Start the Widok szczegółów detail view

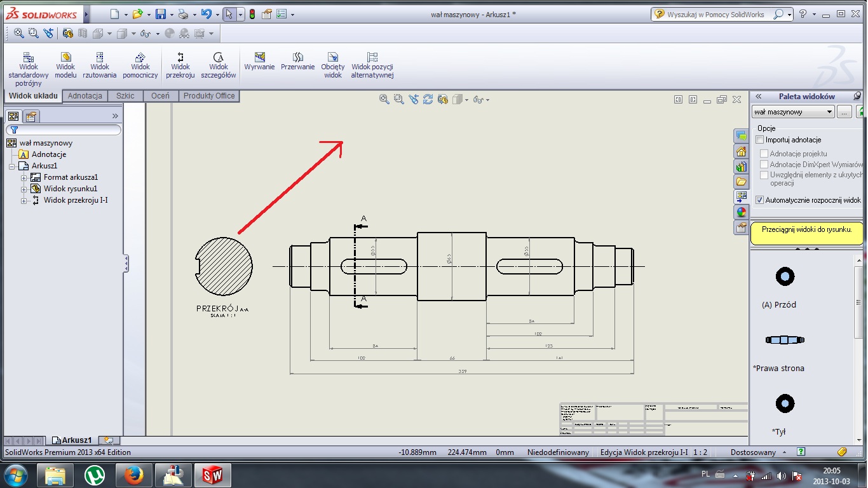(x=219, y=65)
